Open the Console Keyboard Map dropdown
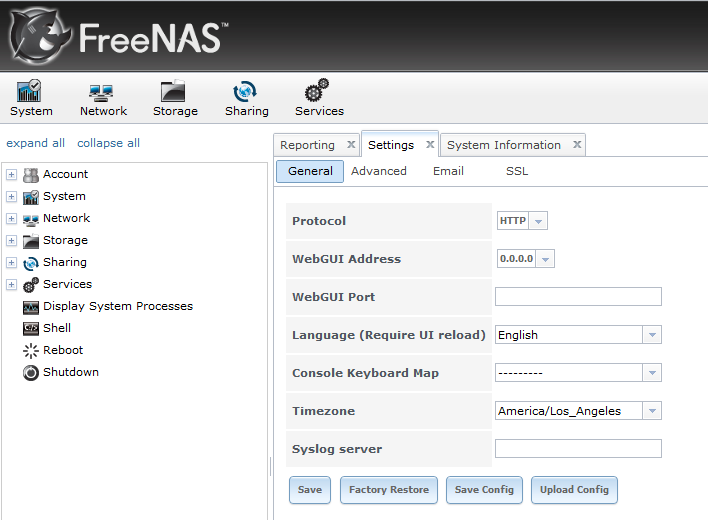 click(652, 372)
